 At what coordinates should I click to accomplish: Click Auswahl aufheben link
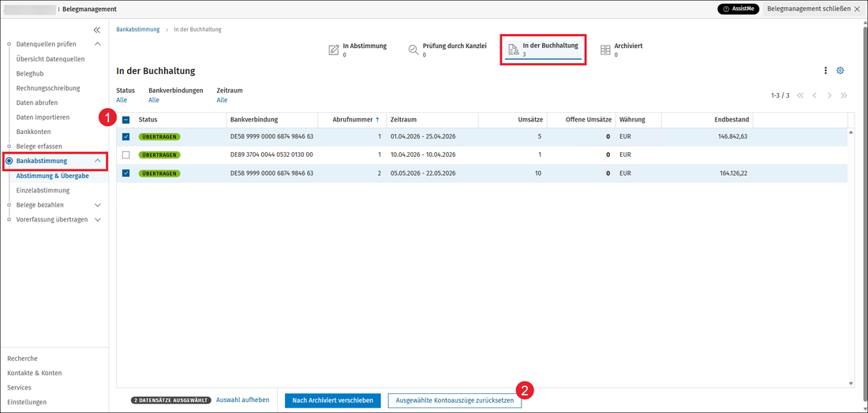point(242,400)
